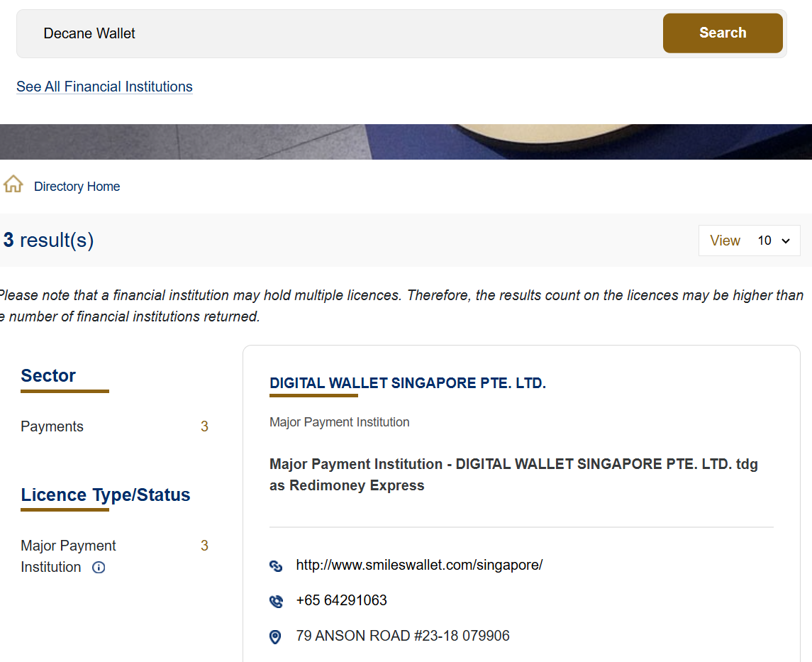This screenshot has width=812, height=662.
Task: Click the phone number +65 64291063
Action: tap(341, 600)
